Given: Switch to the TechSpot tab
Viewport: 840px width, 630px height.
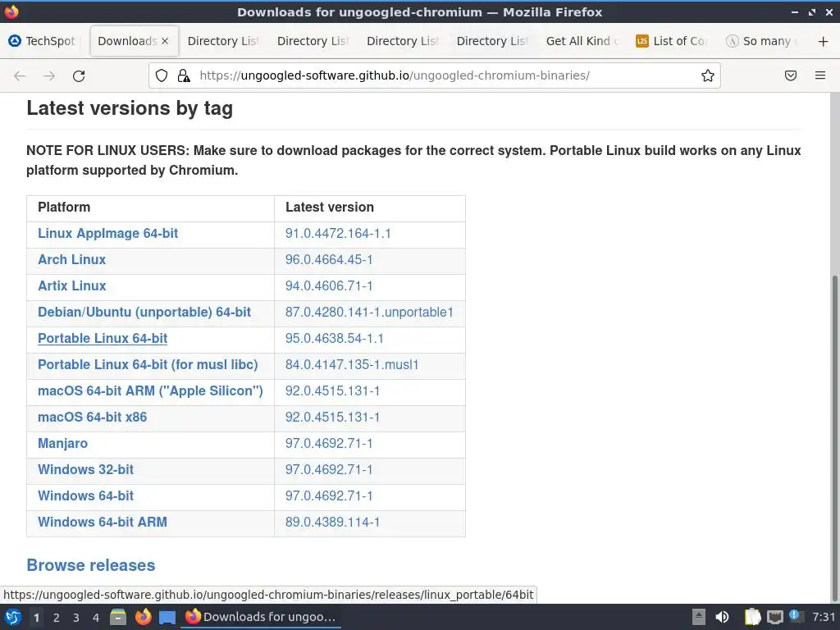Looking at the screenshot, I should 42,41.
